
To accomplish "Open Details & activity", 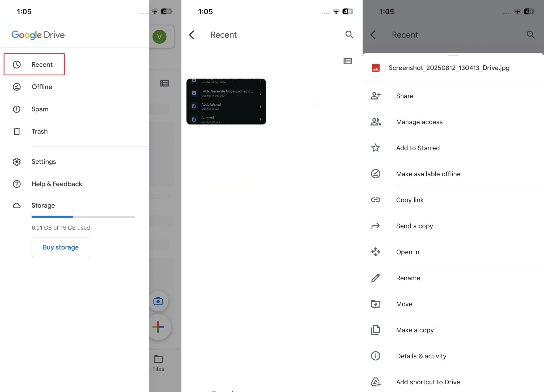I will click(x=453, y=356).
